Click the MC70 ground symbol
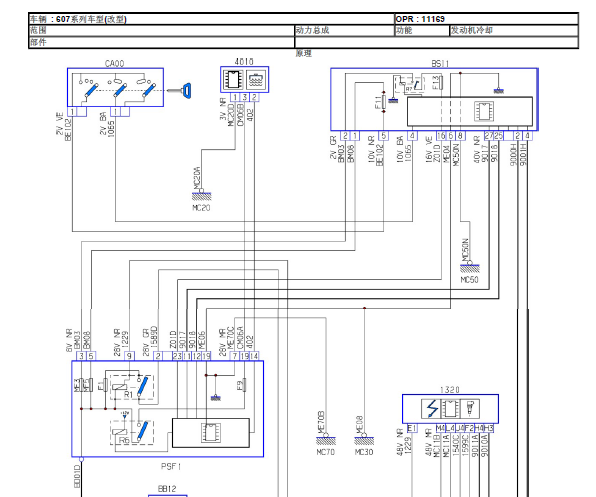 (x=326, y=440)
